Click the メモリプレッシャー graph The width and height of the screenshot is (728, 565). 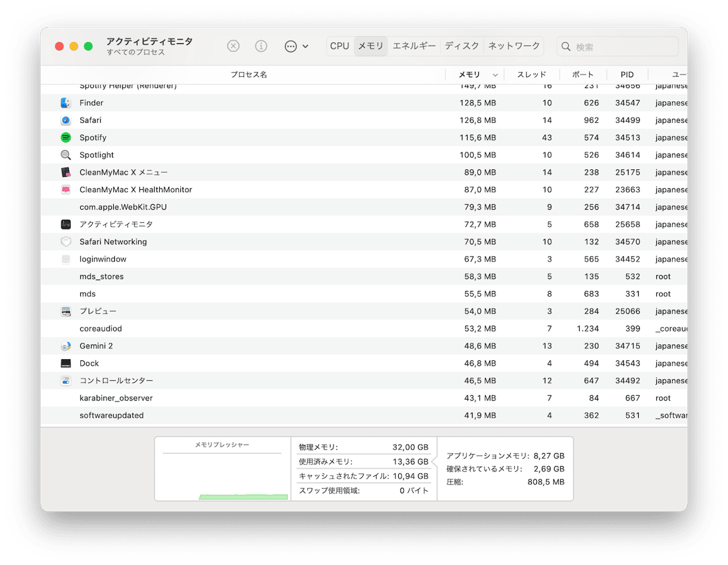point(222,473)
